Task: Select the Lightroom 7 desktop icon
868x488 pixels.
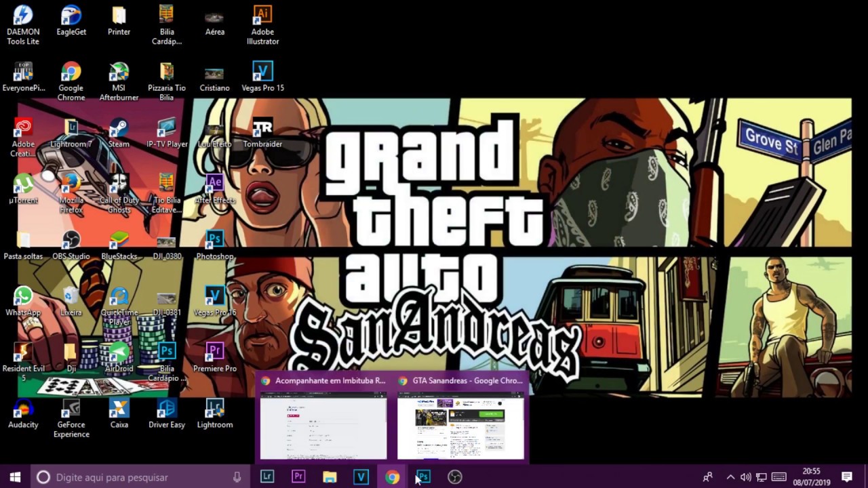Action: (71, 132)
